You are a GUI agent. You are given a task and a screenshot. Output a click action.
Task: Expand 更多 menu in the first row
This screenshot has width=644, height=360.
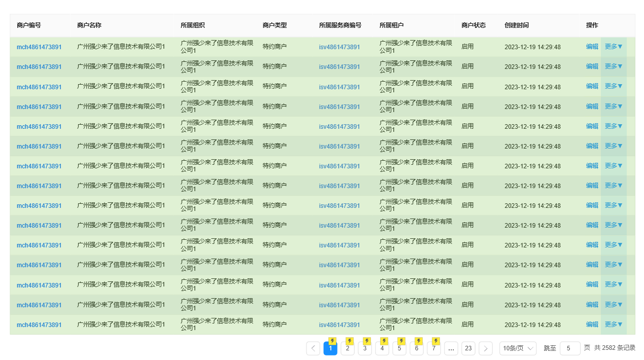[613, 47]
